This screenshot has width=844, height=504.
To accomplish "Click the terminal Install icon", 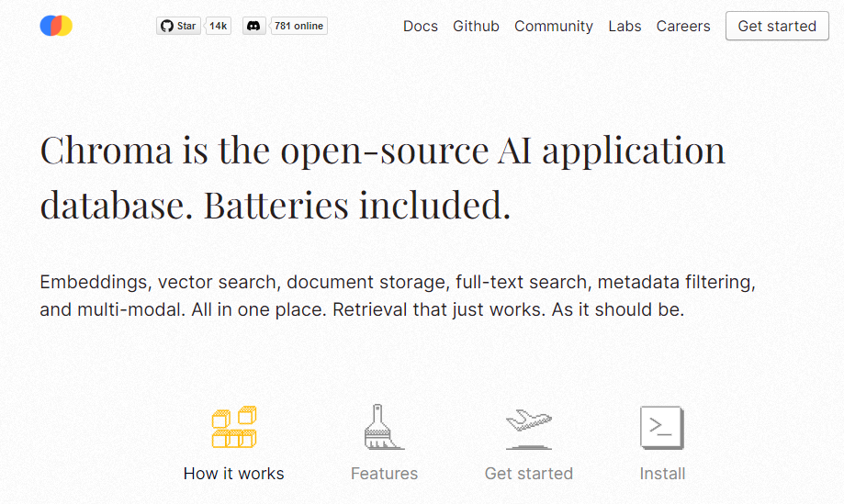I will point(662,427).
